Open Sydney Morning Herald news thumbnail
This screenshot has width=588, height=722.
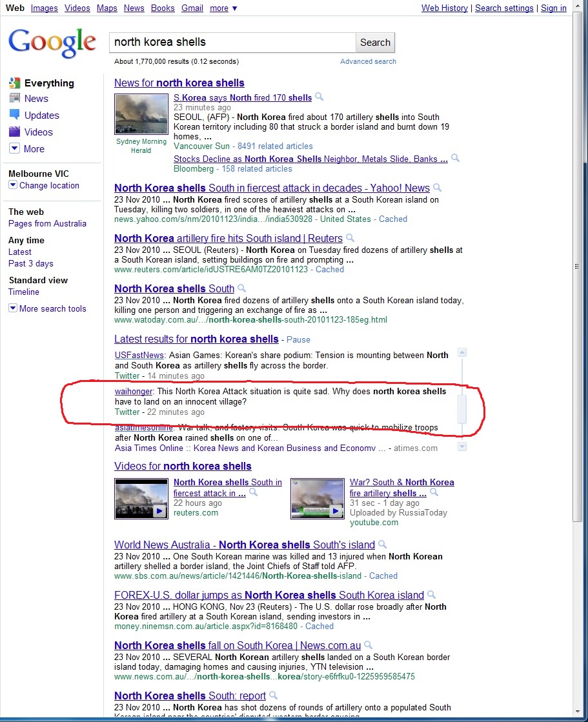click(141, 114)
